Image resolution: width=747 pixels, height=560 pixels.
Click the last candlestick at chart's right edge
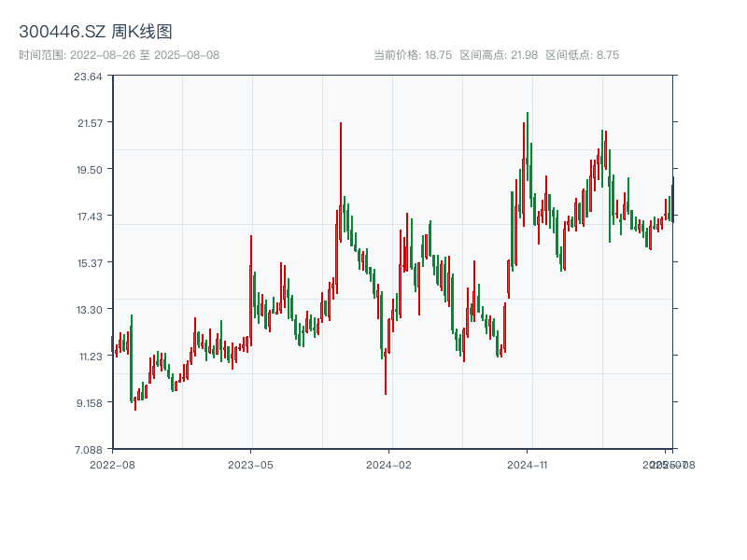point(672,198)
